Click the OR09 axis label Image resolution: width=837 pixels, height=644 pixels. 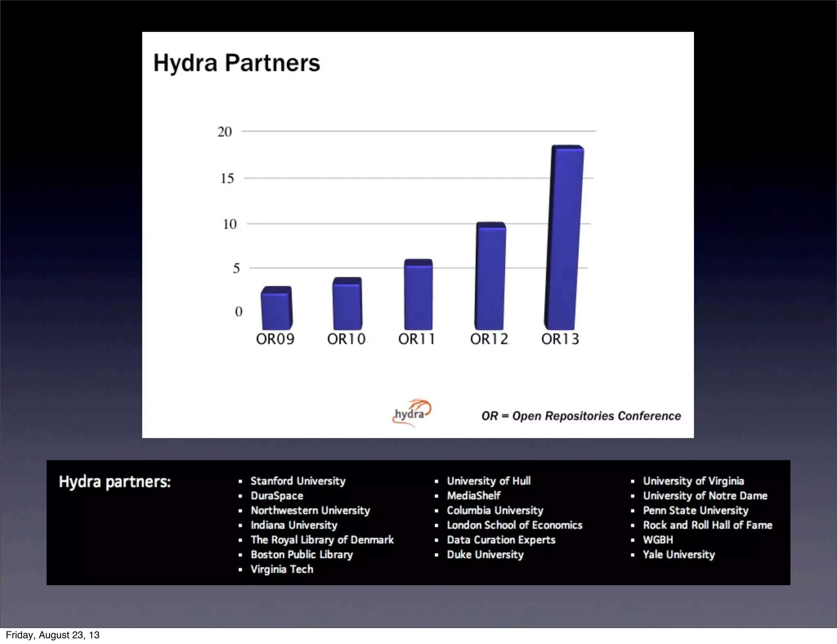click(275, 339)
